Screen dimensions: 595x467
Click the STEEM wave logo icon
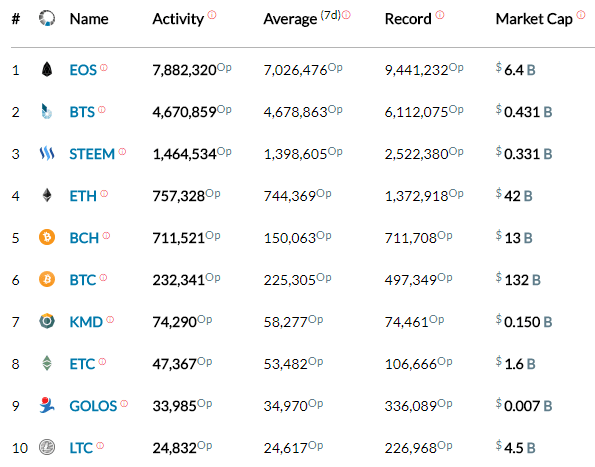click(x=47, y=153)
